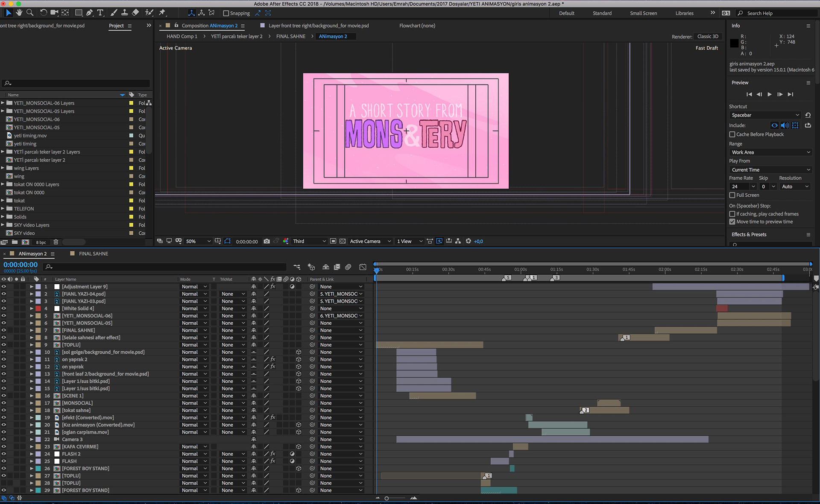The height and width of the screenshot is (504, 820).
Task: Switch to the Small Screen workspace
Action: pyautogui.click(x=643, y=13)
